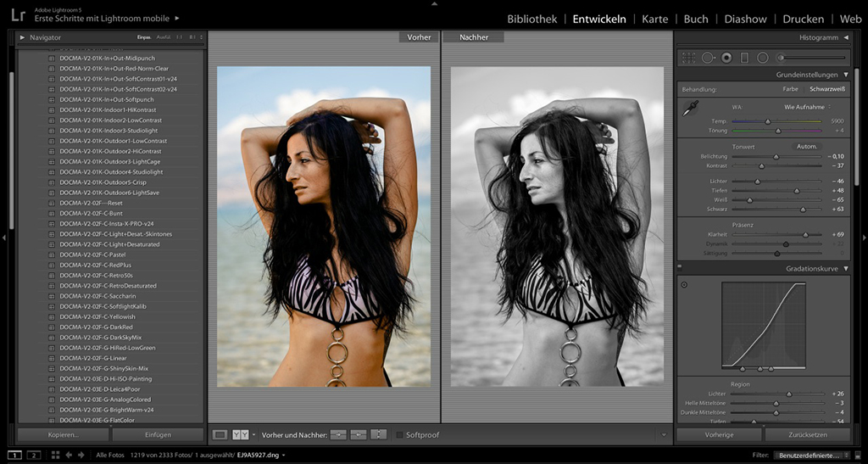Click the Zurücksetzen button
This screenshot has height=464, width=868.
pyautogui.click(x=808, y=435)
